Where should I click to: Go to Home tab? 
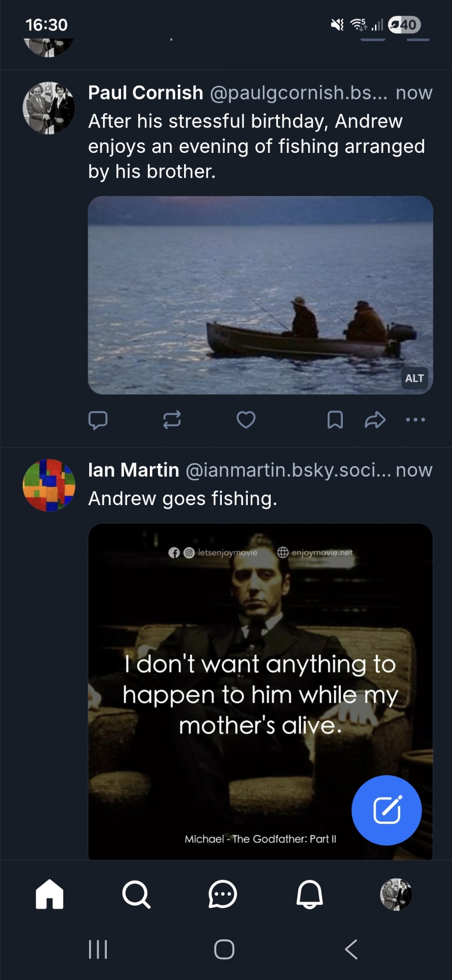coord(49,894)
